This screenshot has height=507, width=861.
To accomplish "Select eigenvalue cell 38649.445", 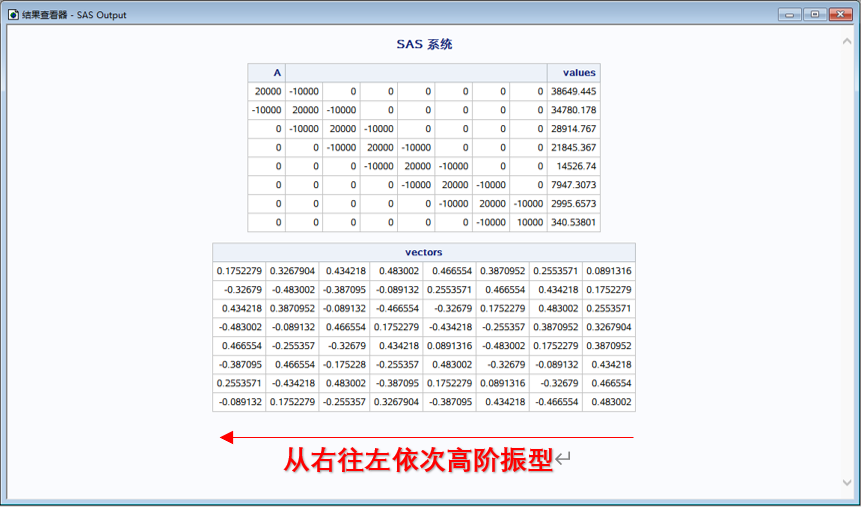I will 573,91.
